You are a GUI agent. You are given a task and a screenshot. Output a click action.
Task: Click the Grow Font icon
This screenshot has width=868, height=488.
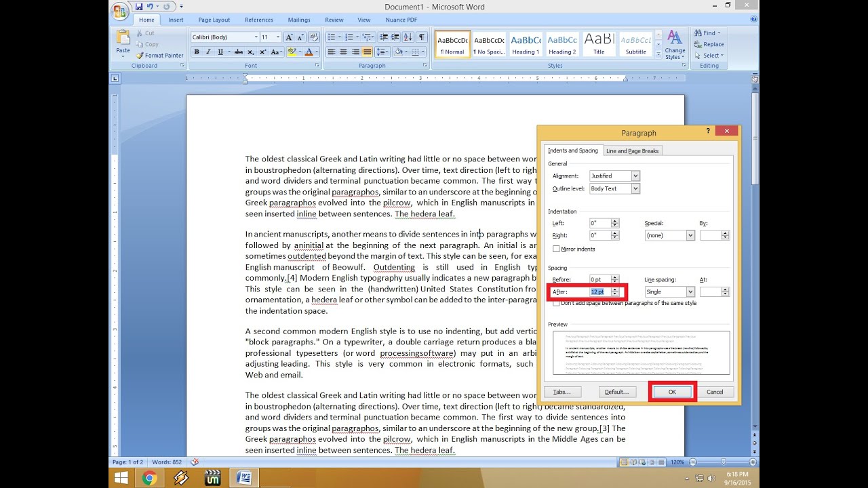289,37
